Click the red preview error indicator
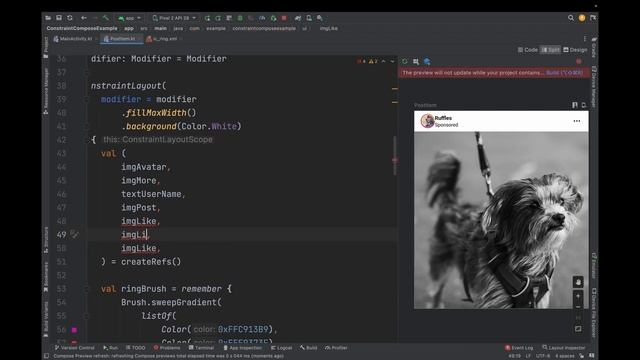Viewport: 640px width, 360px height. tap(578, 62)
